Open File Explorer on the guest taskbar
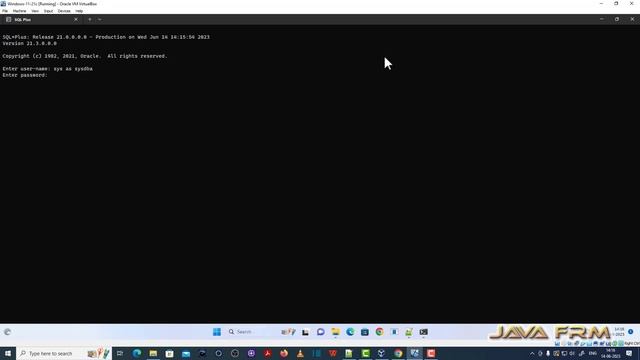This screenshot has width=640, height=360. 336,332
